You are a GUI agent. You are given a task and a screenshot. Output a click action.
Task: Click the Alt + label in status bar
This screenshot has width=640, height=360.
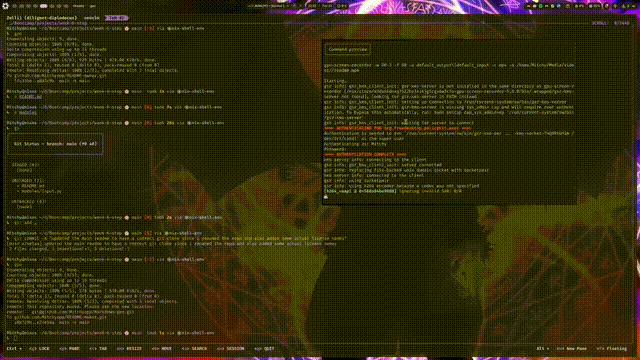click(x=542, y=349)
